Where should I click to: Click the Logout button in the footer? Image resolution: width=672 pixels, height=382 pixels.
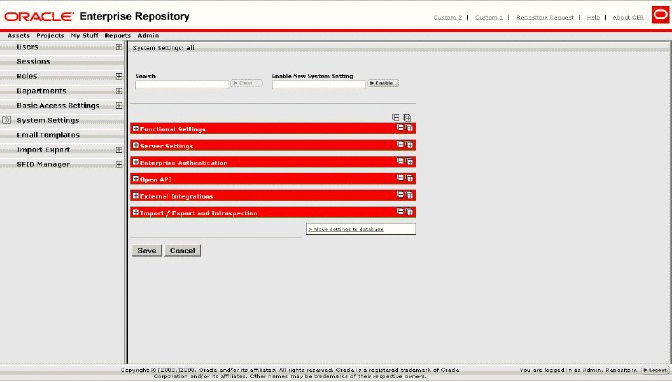[655, 370]
